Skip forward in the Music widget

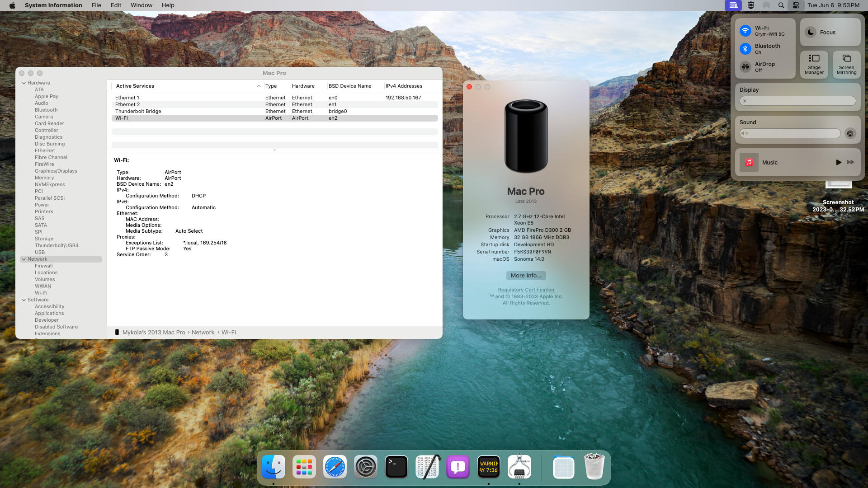(x=850, y=162)
